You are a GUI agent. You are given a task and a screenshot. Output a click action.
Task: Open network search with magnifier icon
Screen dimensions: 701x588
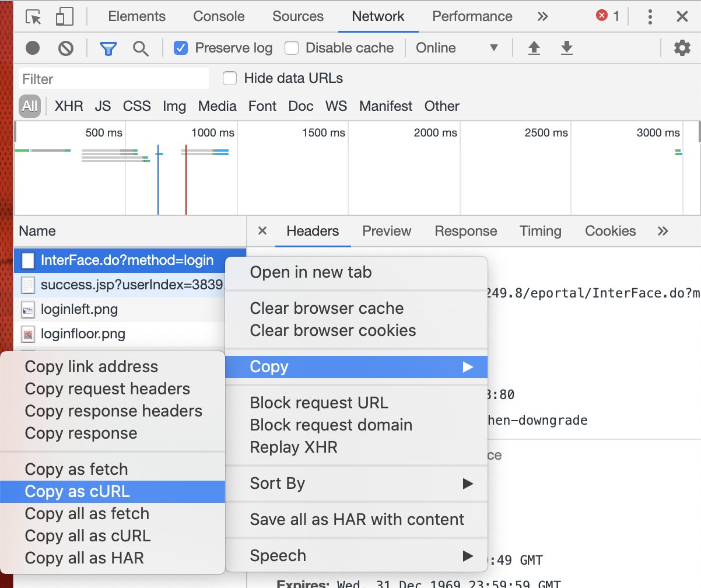click(x=141, y=48)
